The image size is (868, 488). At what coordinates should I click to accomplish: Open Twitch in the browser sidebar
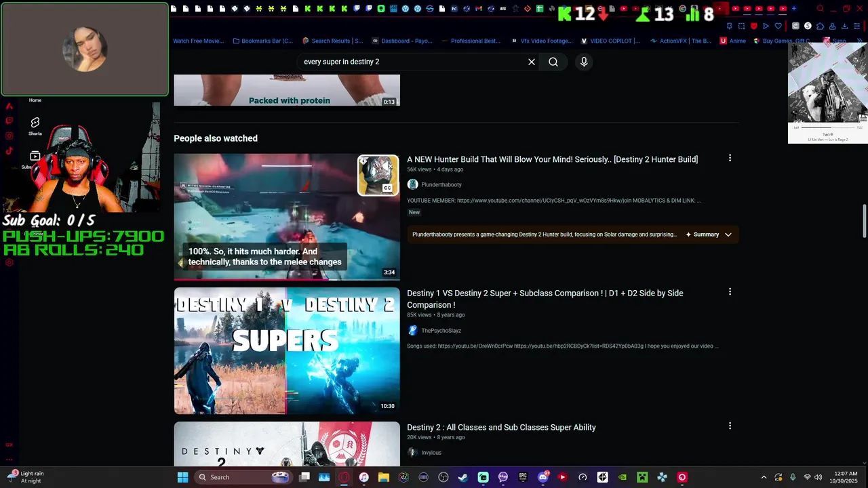[x=9, y=121]
